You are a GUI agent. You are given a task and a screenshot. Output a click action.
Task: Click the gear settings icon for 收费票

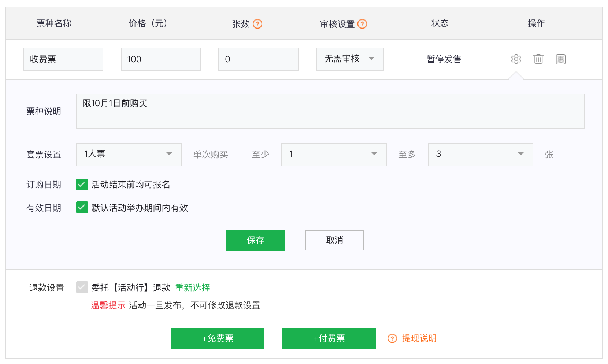(x=516, y=59)
